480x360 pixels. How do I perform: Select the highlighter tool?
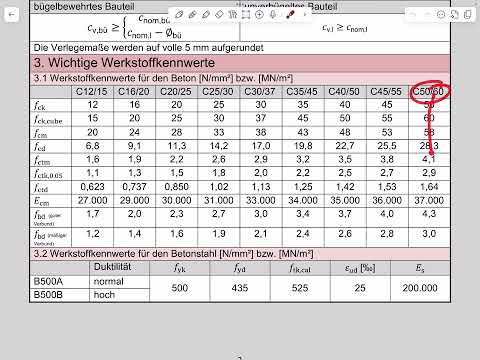(x=206, y=15)
